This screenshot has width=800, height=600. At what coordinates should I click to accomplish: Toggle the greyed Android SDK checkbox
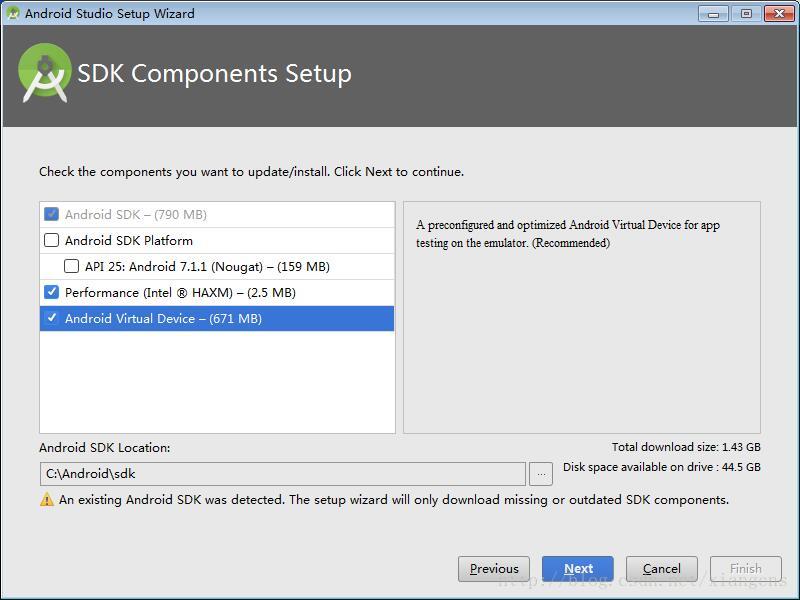tap(52, 215)
